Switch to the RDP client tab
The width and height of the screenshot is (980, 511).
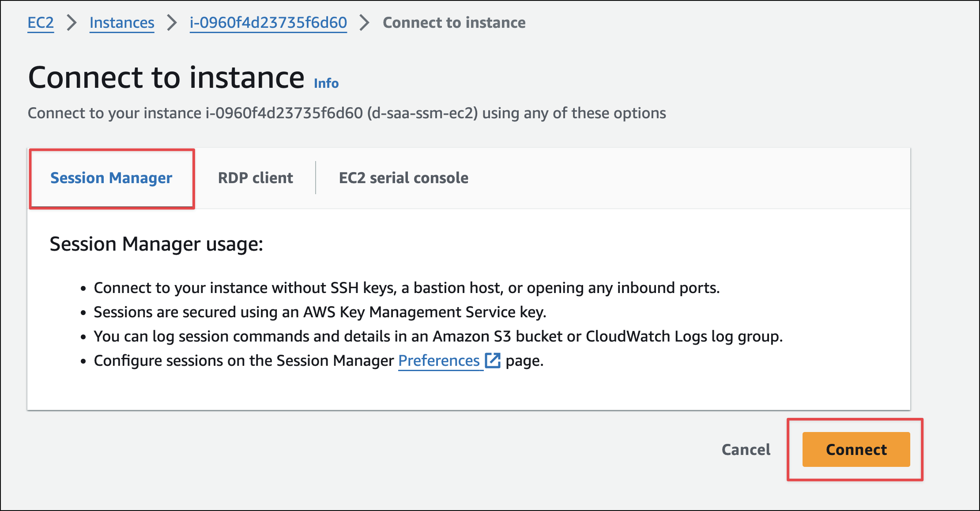pyautogui.click(x=255, y=178)
